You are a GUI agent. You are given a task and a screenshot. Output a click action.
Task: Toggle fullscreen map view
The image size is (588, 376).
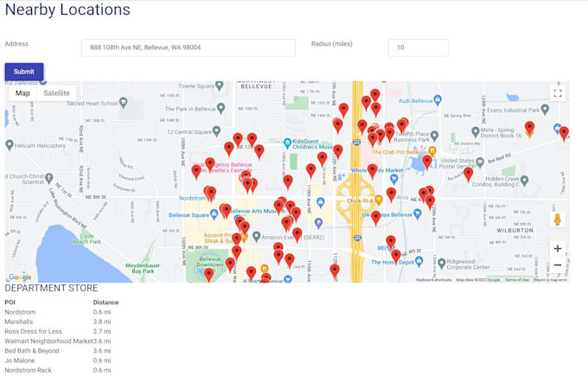coord(558,93)
